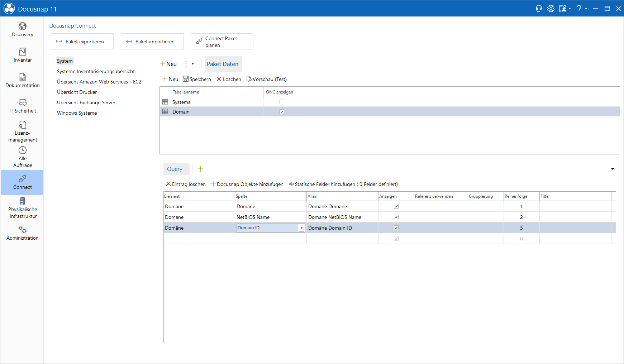Open the Inventar sidebar module
This screenshot has width=624, height=364.
tap(22, 55)
